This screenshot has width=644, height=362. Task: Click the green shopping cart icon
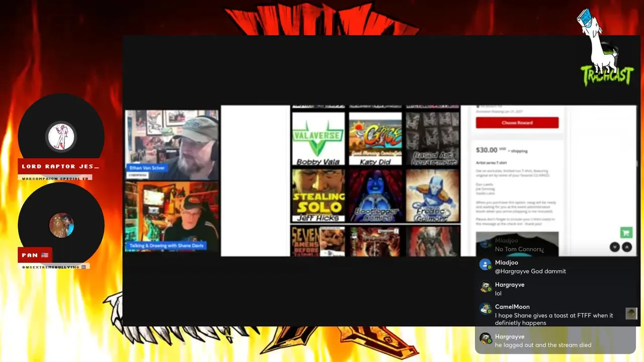pyautogui.click(x=626, y=232)
